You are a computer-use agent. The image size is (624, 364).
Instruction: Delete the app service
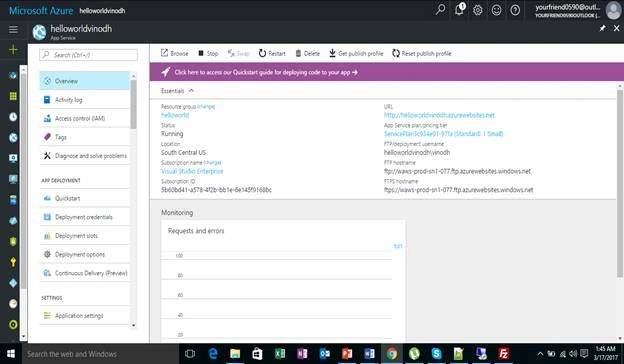[308, 53]
